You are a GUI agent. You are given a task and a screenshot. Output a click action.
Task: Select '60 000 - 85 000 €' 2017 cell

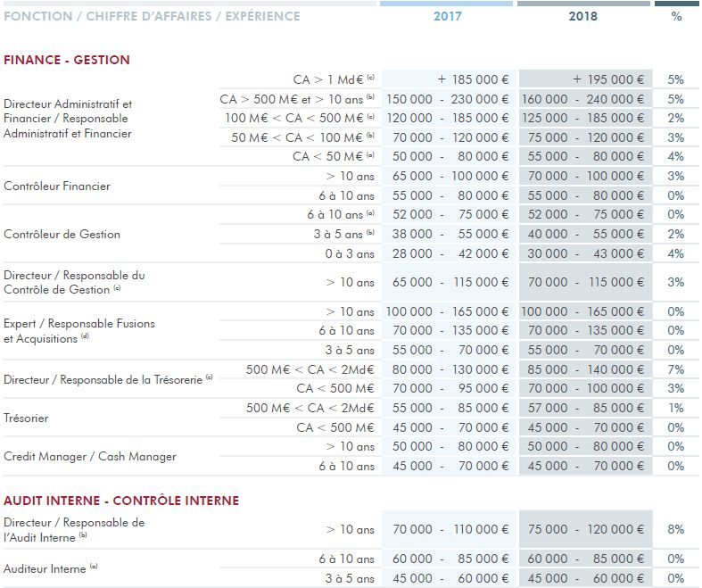click(x=450, y=559)
